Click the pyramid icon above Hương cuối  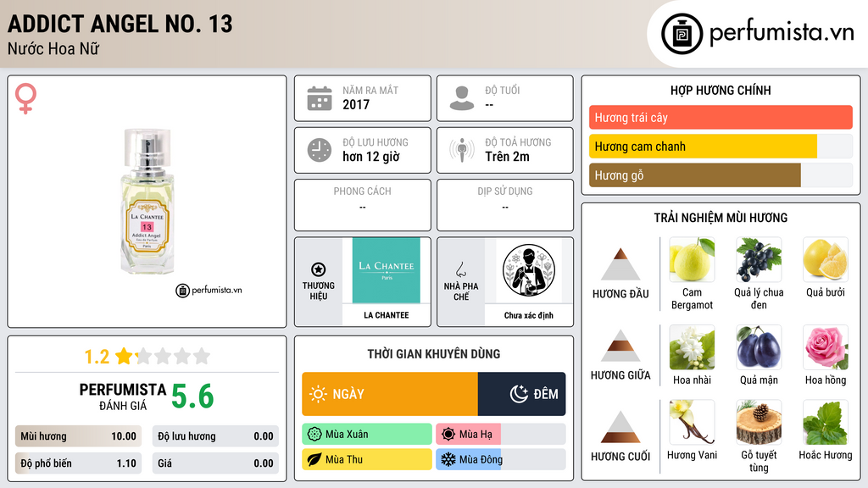[620, 427]
